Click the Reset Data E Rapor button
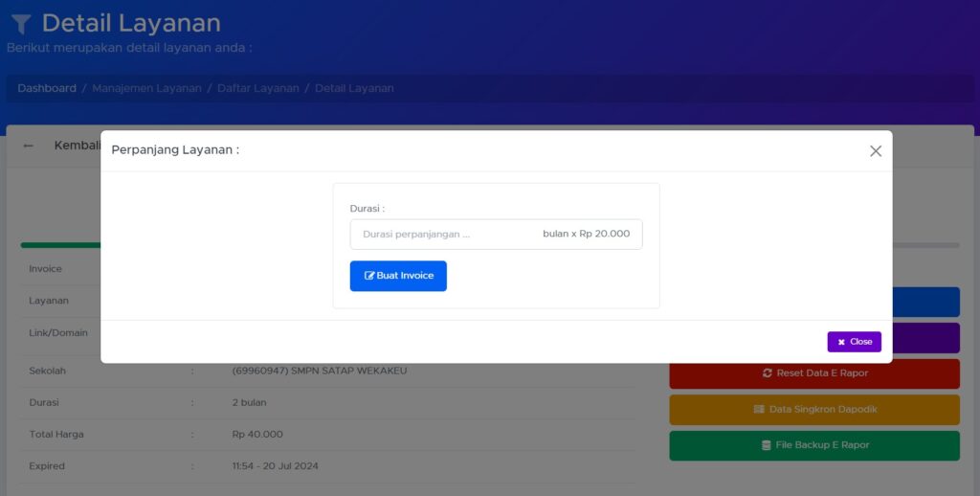 (x=814, y=373)
